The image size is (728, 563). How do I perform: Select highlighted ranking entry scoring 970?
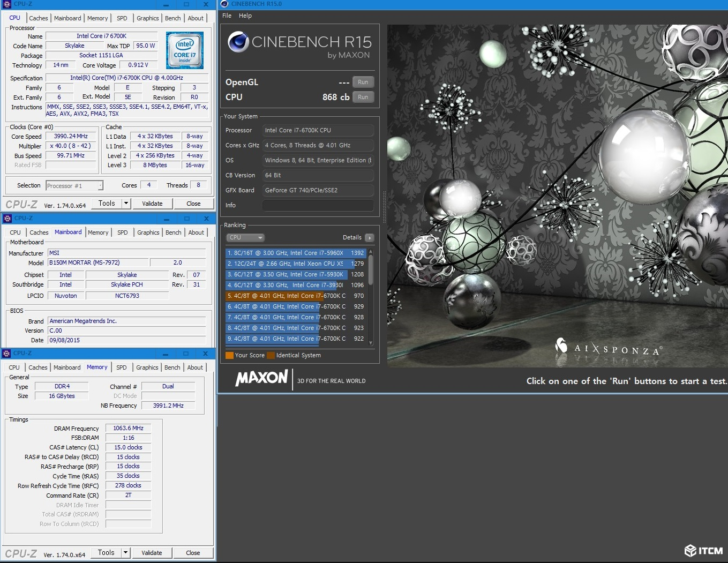(296, 296)
